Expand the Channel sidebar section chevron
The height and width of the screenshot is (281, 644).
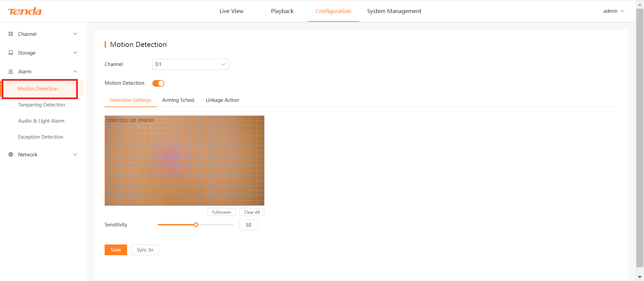pos(75,34)
